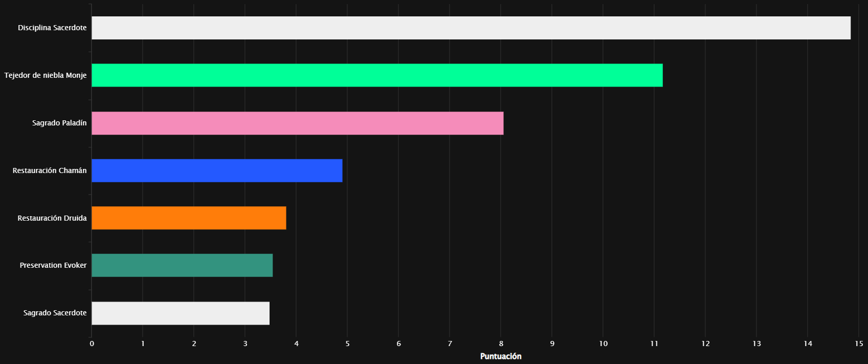868x364 pixels.
Task: Click the "Puntuación" x-axis title
Action: pyautogui.click(x=501, y=356)
